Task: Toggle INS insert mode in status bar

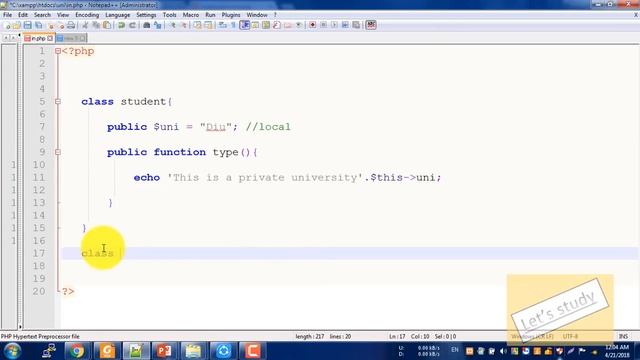Action: pos(623,336)
